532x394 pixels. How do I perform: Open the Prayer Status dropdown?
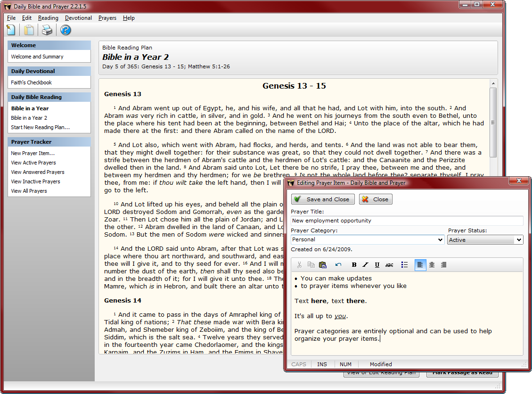[519, 240]
